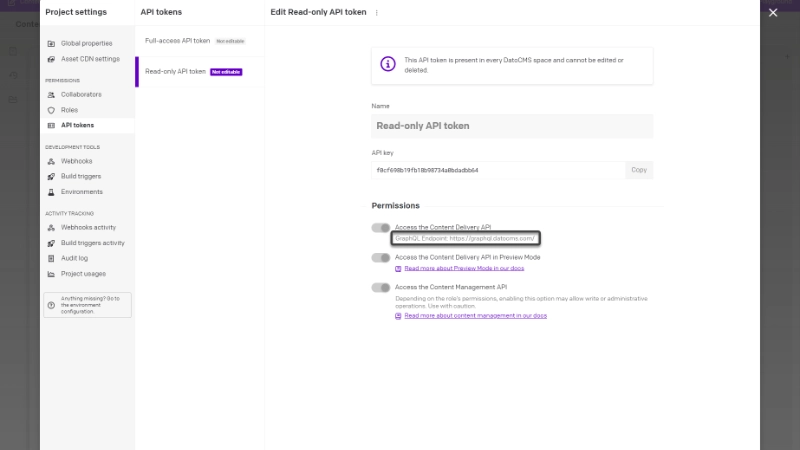Screen dimensions: 800x450
Task: Click the Build triggers activity icon
Action: click(51, 243)
